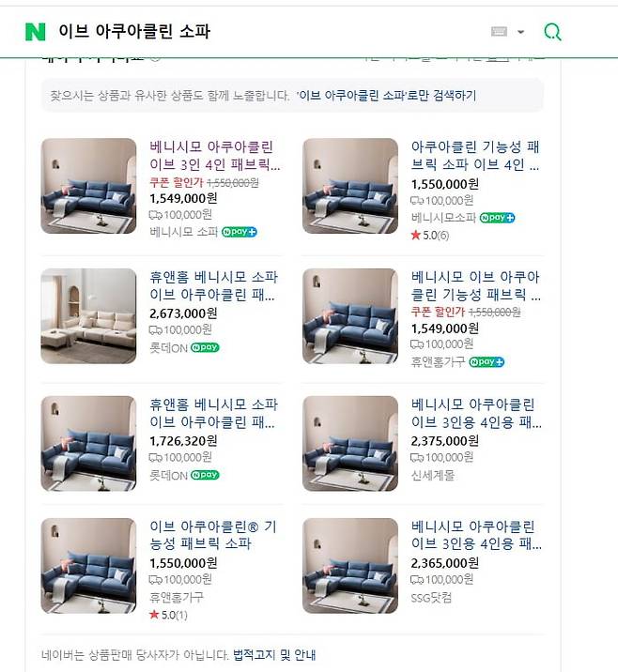The image size is (618, 672).
Task: Open thumbnail of 2,375,000원 신세계몰 sofa
Action: click(x=350, y=443)
